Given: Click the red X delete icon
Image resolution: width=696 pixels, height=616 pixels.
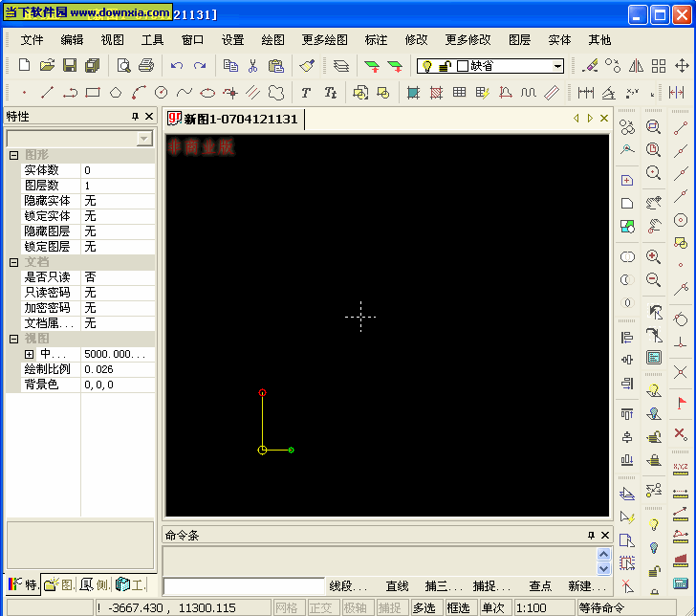Looking at the screenshot, I should 681,433.
